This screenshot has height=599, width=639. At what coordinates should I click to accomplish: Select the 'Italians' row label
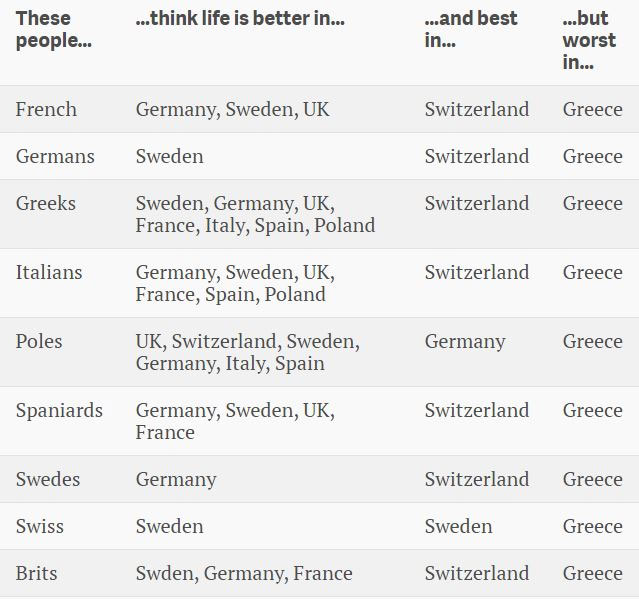pyautogui.click(x=49, y=272)
